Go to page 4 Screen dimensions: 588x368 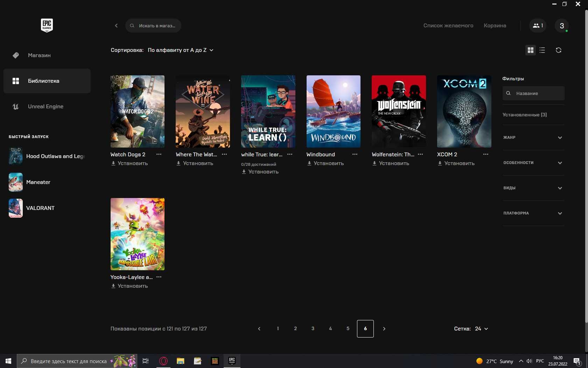pyautogui.click(x=330, y=329)
